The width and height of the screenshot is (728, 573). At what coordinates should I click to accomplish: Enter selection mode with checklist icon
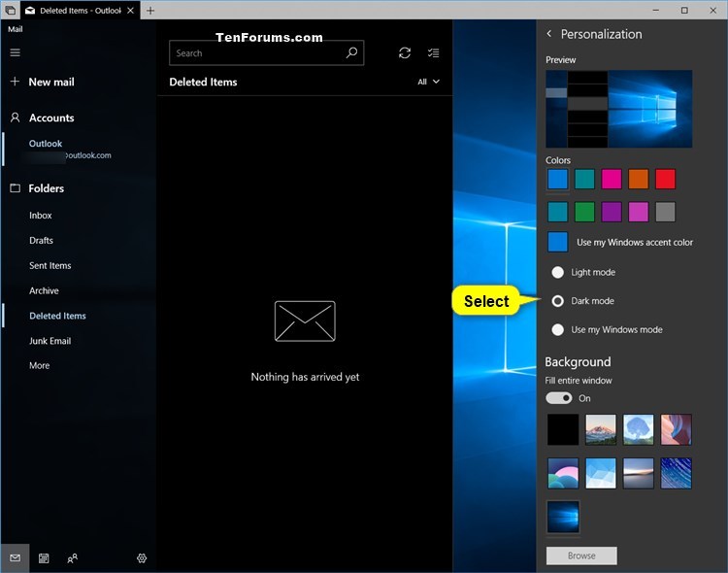click(x=433, y=53)
